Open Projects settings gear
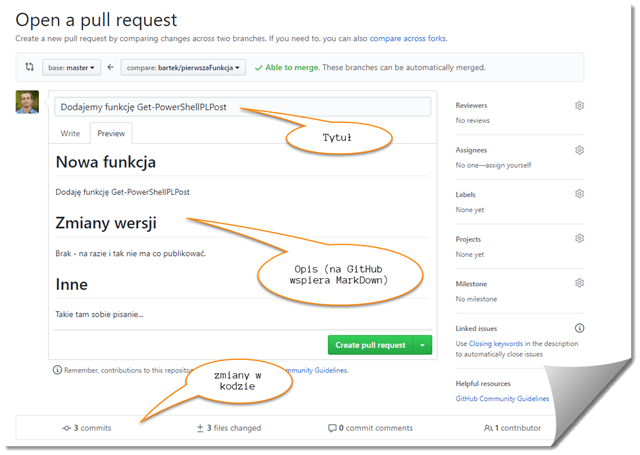This screenshot has height=455, width=640. (x=579, y=239)
